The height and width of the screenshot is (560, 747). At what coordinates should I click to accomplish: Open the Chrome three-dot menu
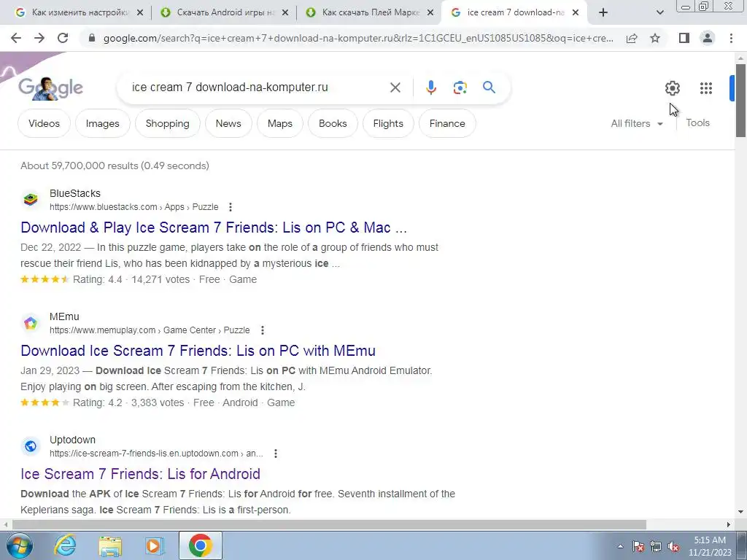(731, 38)
